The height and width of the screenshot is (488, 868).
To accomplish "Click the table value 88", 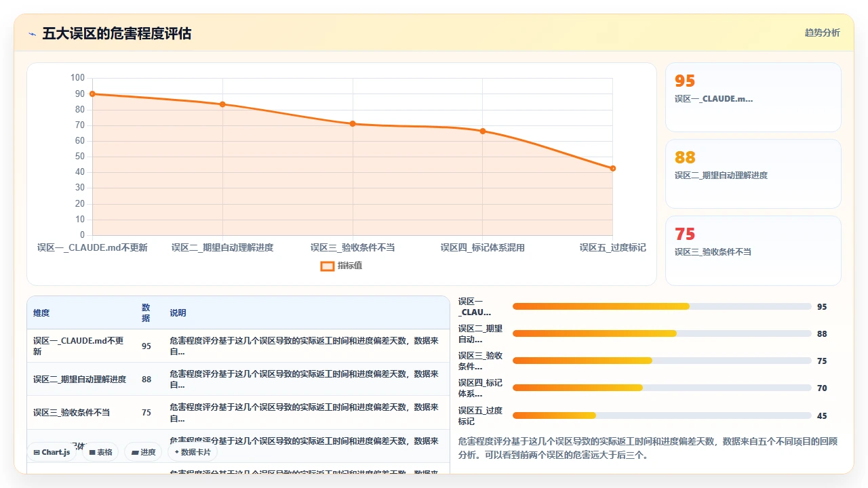I will click(x=146, y=380).
